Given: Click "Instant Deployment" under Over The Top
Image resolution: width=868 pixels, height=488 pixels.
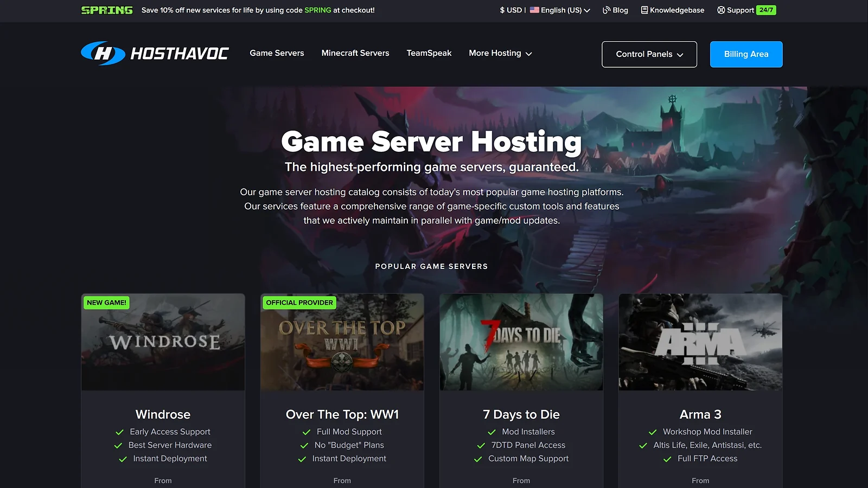Looking at the screenshot, I should 349,459.
